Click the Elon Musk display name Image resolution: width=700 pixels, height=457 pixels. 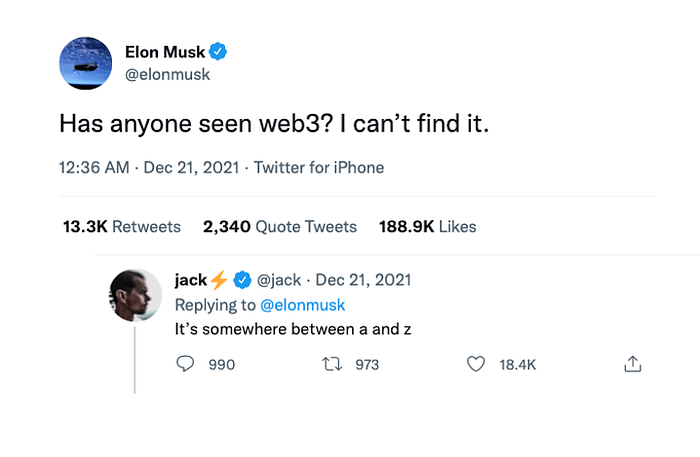coord(164,52)
